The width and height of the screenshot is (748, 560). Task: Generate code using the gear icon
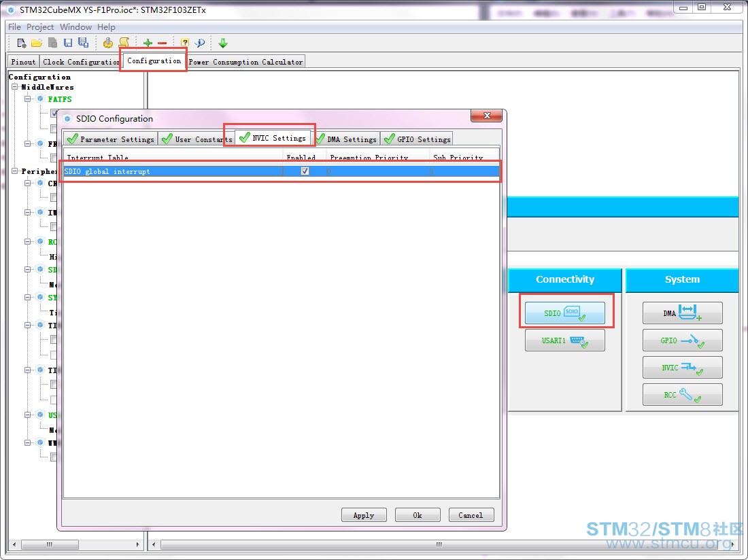click(x=108, y=43)
